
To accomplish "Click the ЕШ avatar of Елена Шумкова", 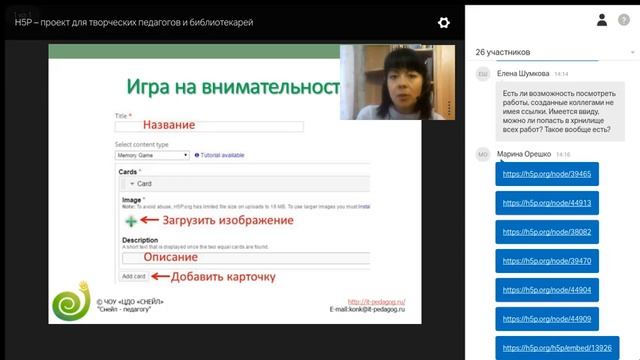I will pyautogui.click(x=483, y=74).
